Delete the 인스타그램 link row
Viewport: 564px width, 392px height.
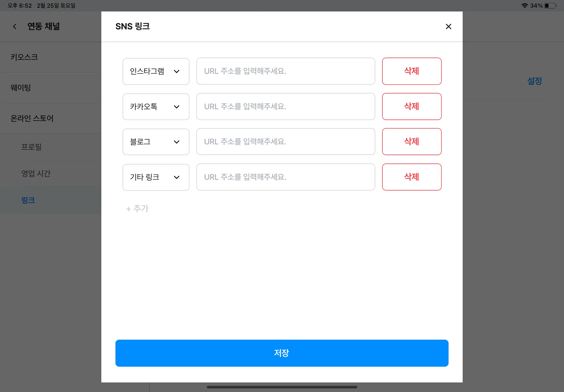411,71
